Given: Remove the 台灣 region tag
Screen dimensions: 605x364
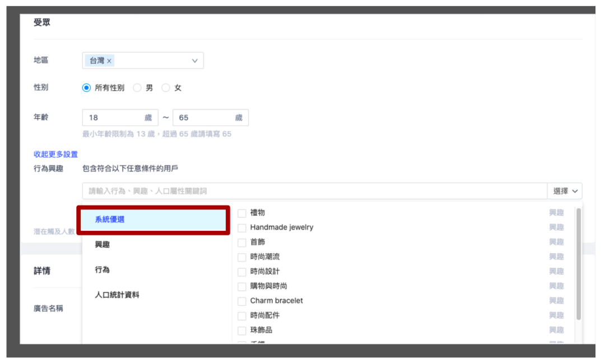Looking at the screenshot, I should click(x=110, y=60).
